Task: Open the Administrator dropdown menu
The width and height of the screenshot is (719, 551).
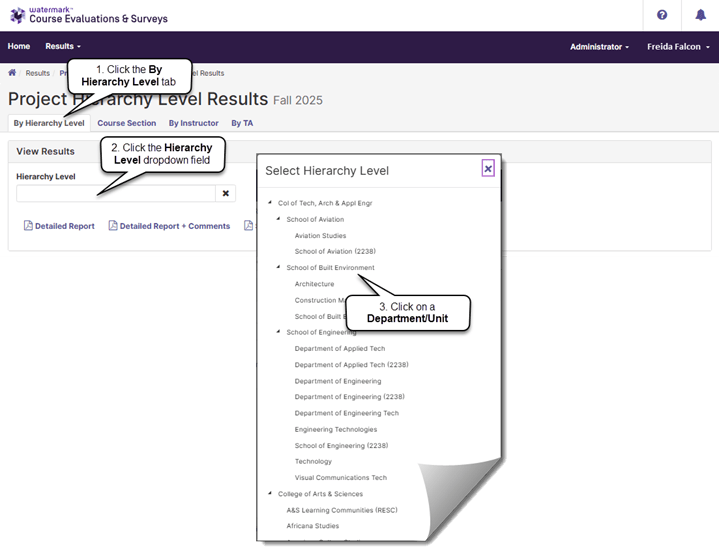Action: [x=599, y=47]
